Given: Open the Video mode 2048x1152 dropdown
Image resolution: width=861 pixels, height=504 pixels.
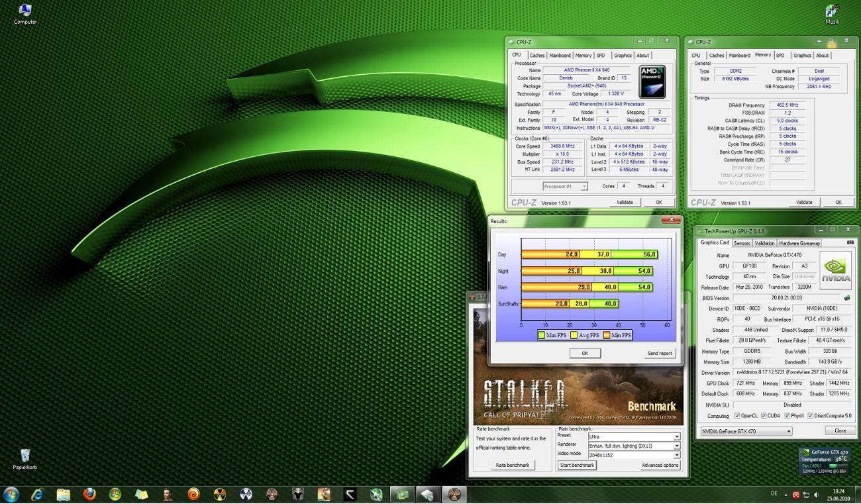Looking at the screenshot, I should point(634,455).
